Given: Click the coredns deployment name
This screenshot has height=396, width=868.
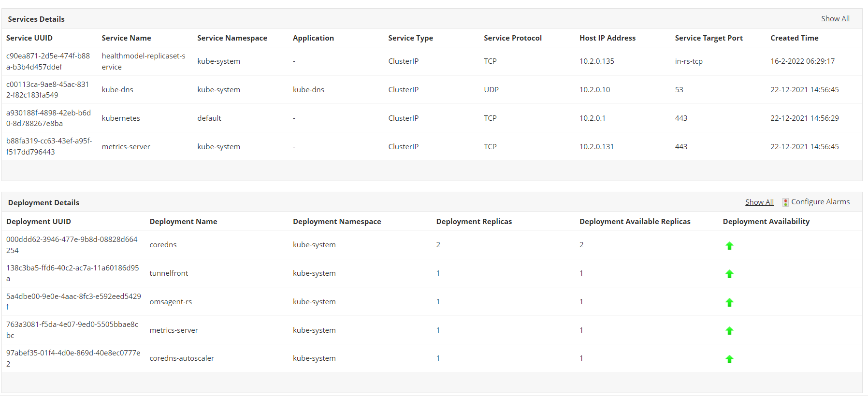Looking at the screenshot, I should pyautogui.click(x=163, y=245).
